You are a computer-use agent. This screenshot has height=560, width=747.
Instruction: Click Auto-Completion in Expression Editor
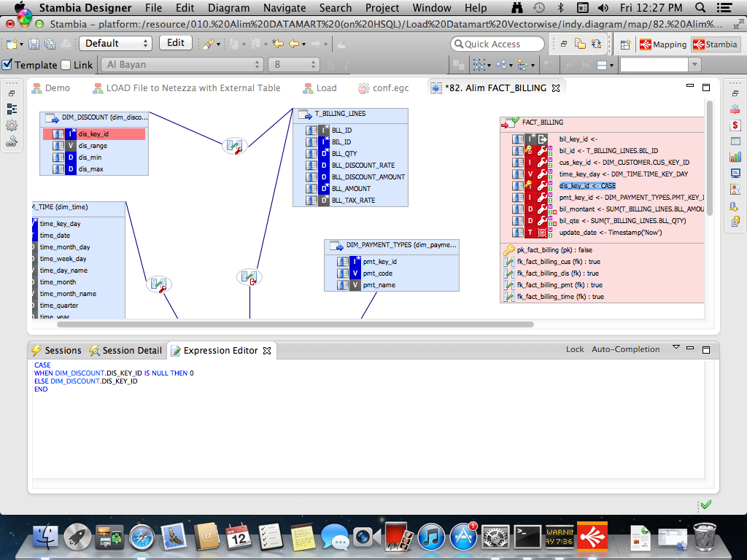pos(625,349)
